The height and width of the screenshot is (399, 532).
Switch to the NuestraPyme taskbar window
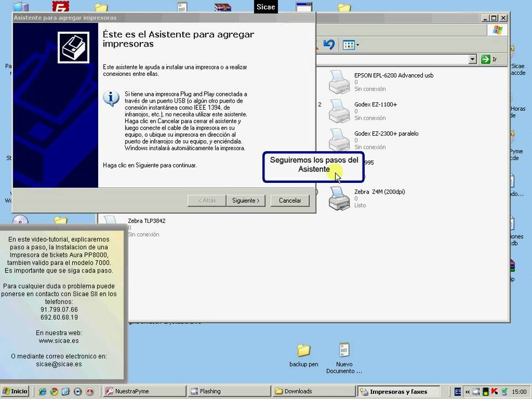click(144, 391)
